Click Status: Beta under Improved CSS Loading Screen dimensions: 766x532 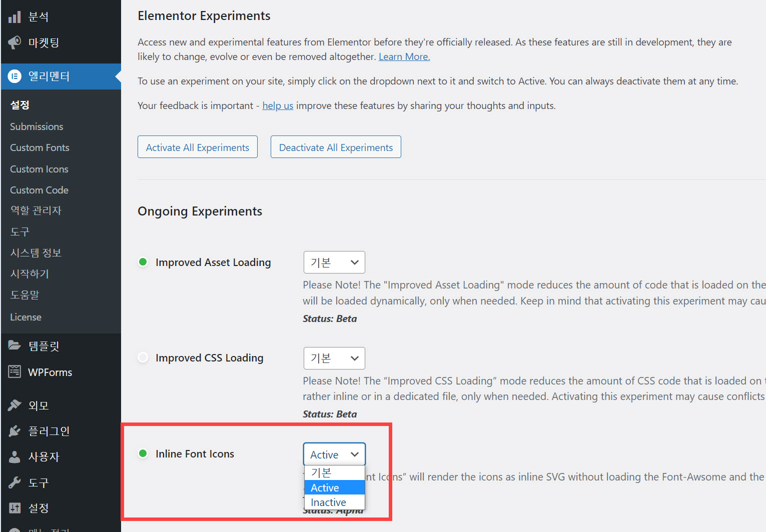330,414
